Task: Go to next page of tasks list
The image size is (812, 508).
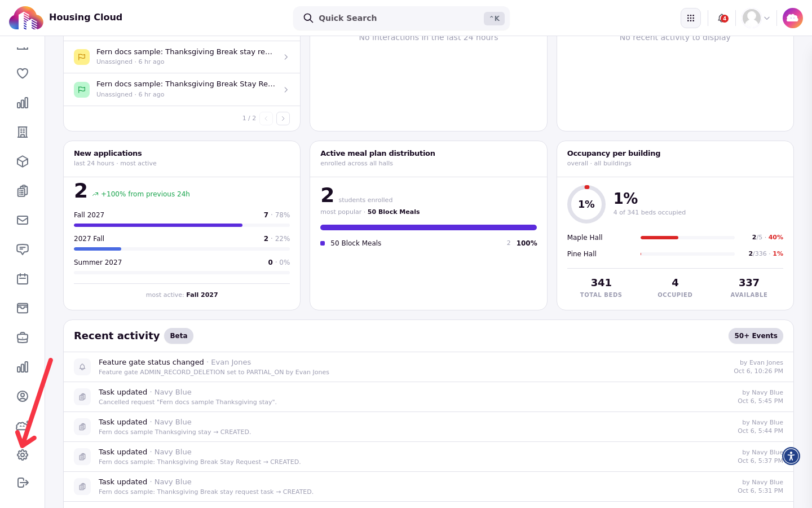Action: click(283, 119)
